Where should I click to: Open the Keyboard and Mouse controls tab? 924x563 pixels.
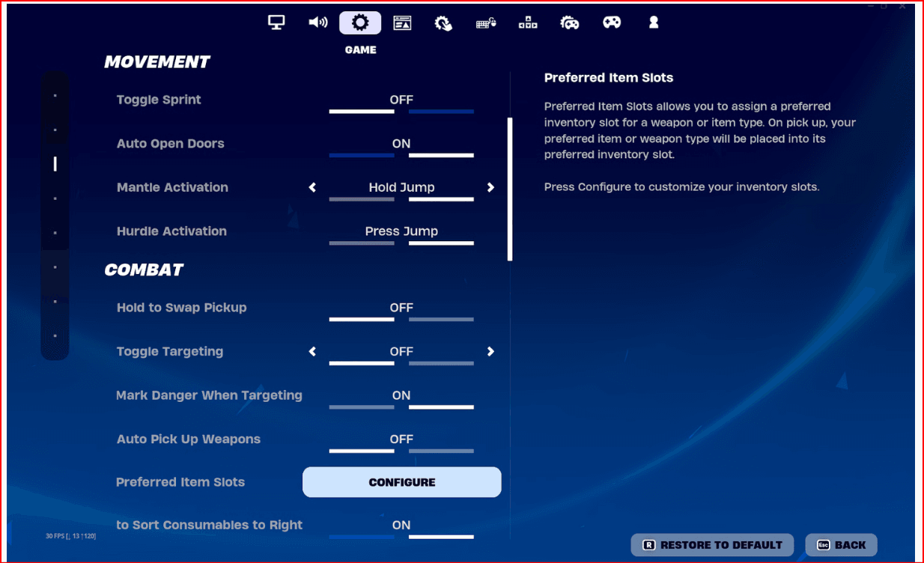[486, 22]
